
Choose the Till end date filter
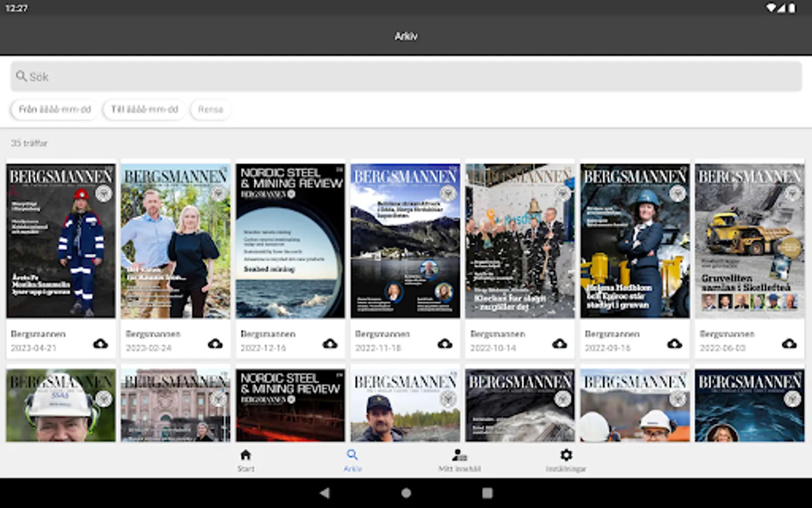click(144, 110)
